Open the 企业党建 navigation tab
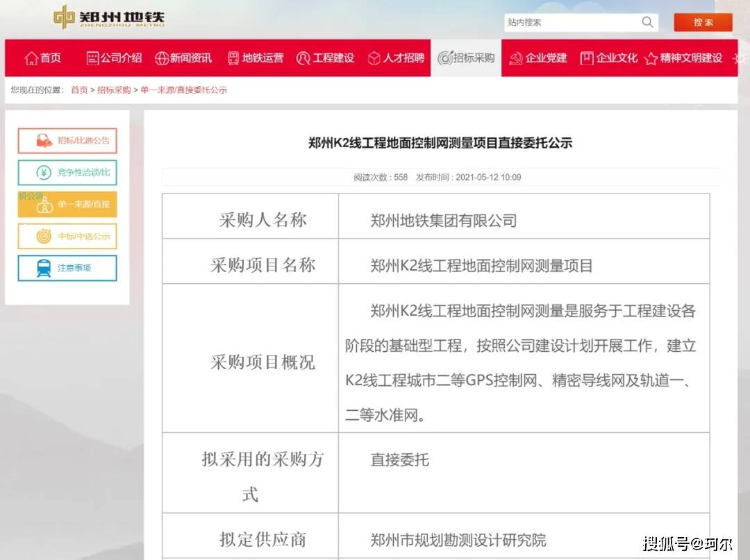 (x=537, y=58)
